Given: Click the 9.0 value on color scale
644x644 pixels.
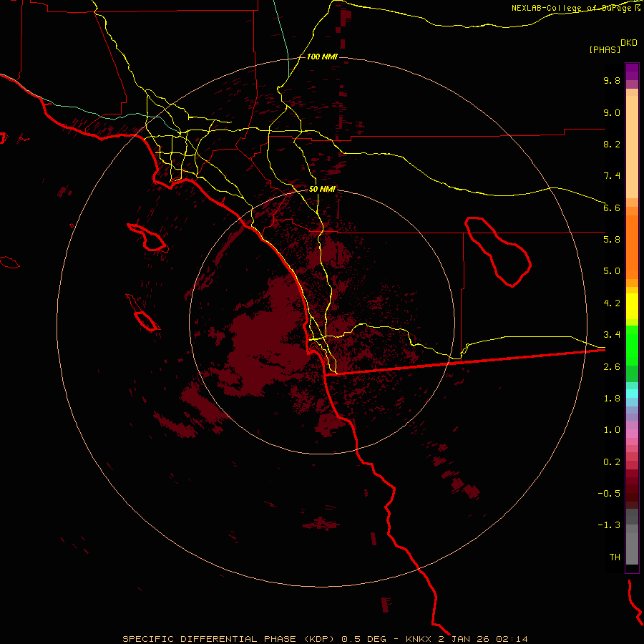Looking at the screenshot, I should [x=612, y=112].
